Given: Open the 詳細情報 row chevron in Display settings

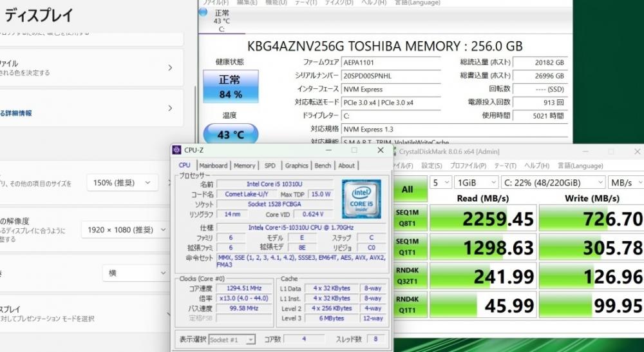Looking at the screenshot, I should pyautogui.click(x=170, y=108).
